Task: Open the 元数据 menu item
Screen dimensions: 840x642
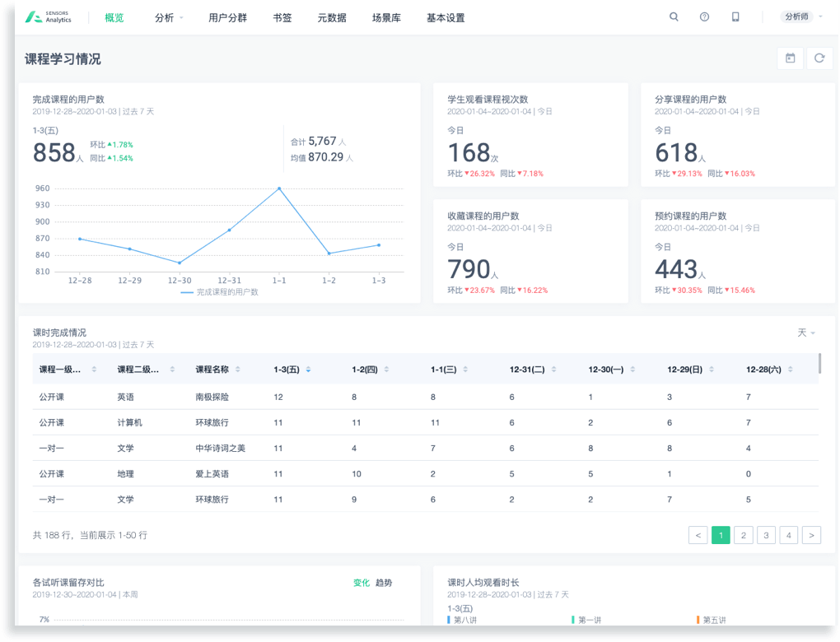Action: click(x=331, y=17)
